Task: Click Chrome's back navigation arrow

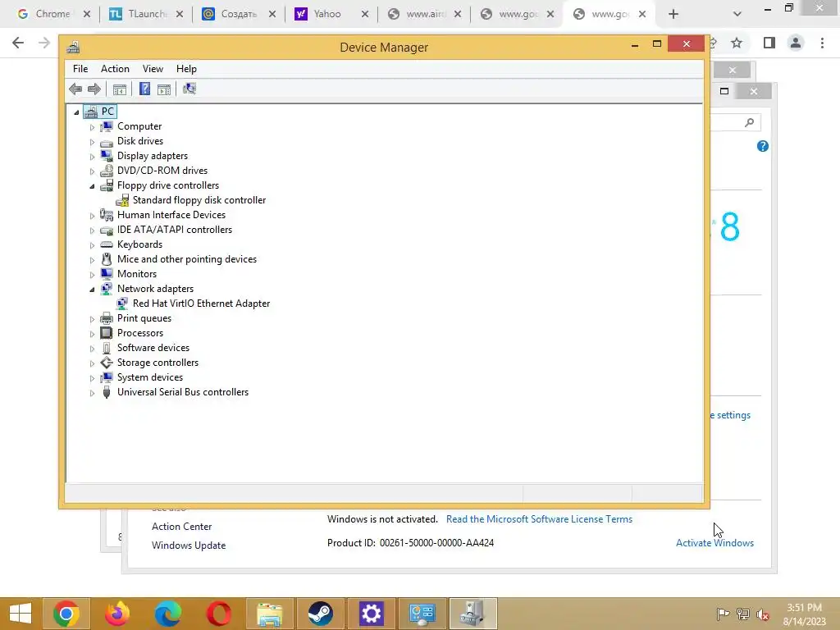Action: coord(18,43)
